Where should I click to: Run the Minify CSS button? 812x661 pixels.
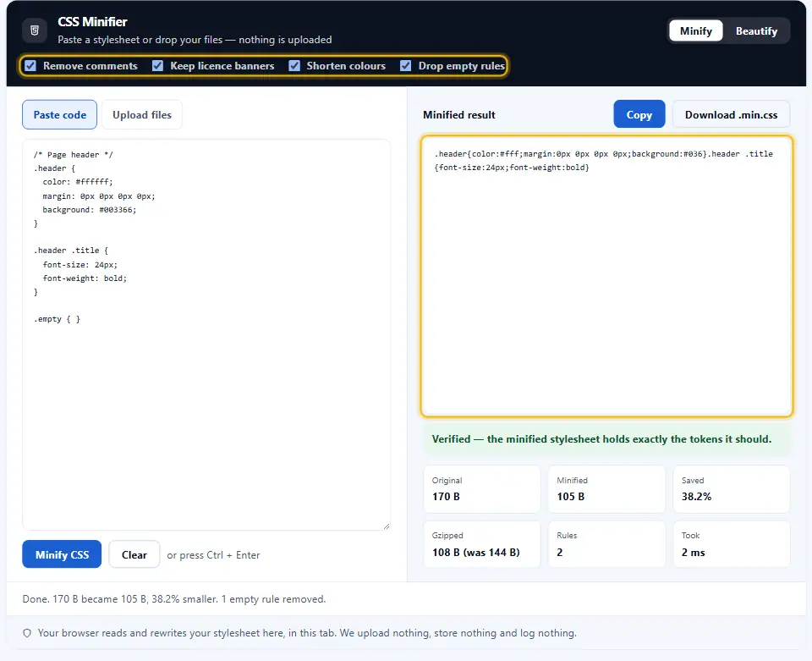[62, 554]
